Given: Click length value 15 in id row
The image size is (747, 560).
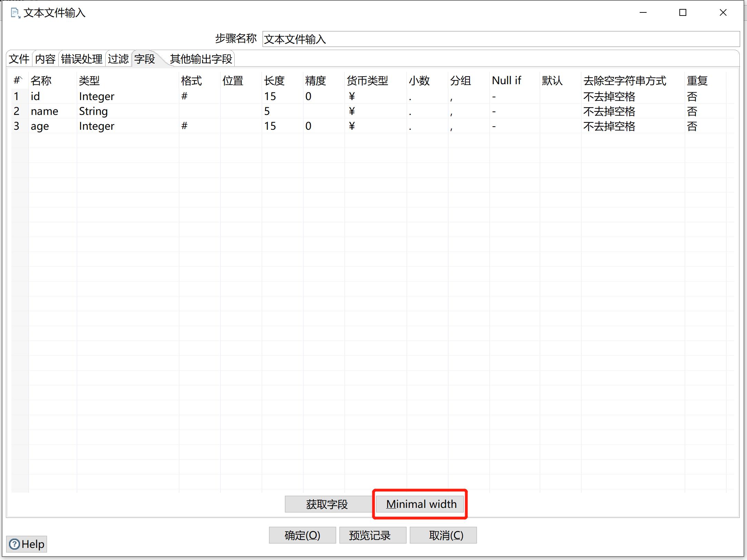Looking at the screenshot, I should [283, 96].
